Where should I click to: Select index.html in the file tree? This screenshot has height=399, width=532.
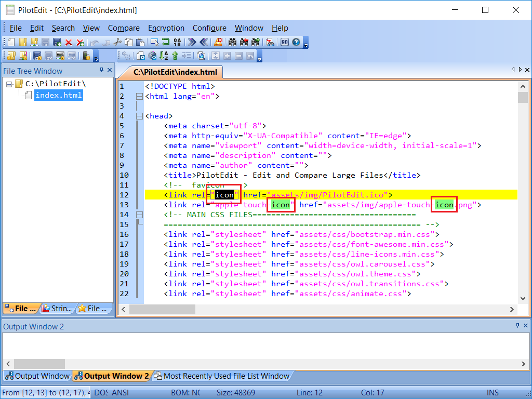[x=59, y=96]
